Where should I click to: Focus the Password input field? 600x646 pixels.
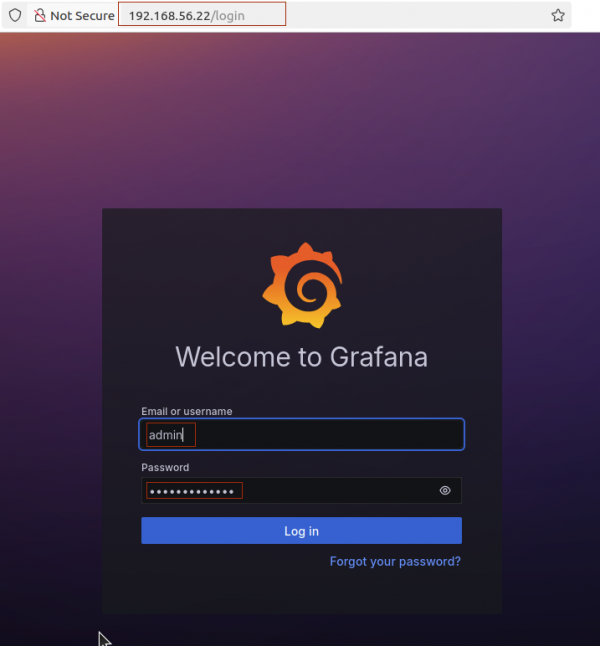tap(330, 491)
